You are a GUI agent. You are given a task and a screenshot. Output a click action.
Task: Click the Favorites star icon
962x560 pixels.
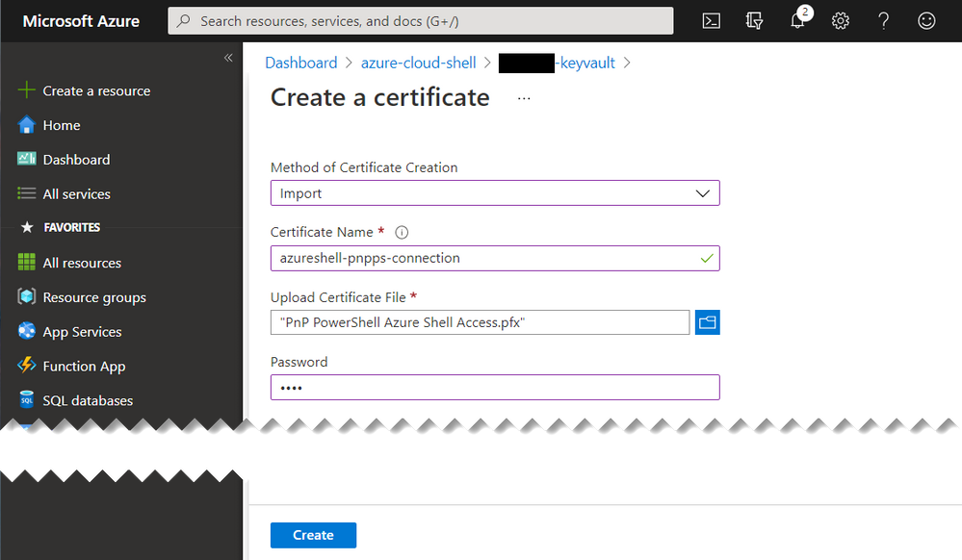[x=27, y=227]
